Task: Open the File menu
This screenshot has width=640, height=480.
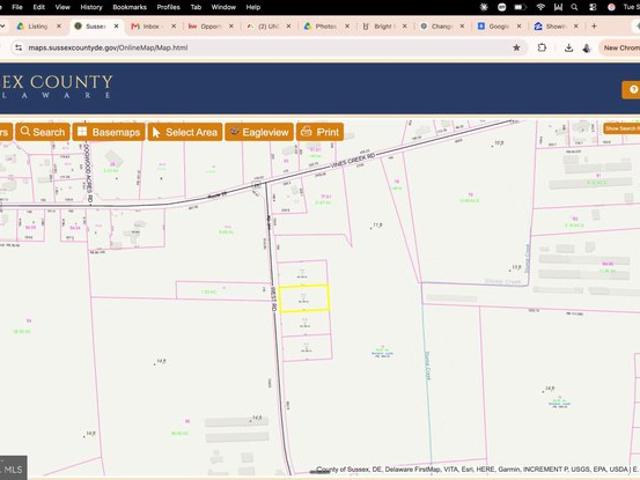Action: click(x=17, y=7)
